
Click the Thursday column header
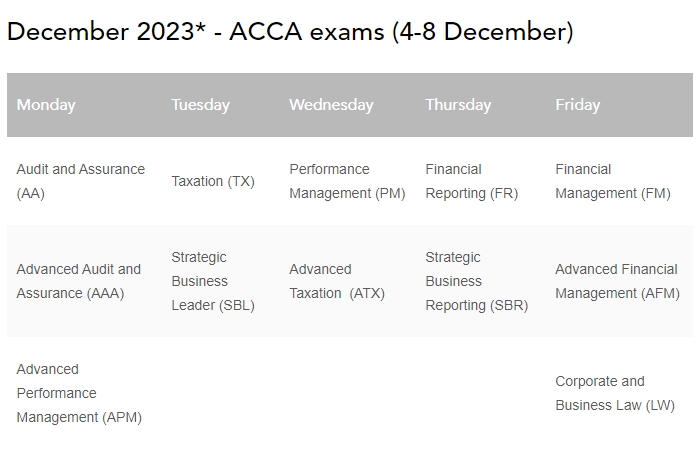click(458, 104)
